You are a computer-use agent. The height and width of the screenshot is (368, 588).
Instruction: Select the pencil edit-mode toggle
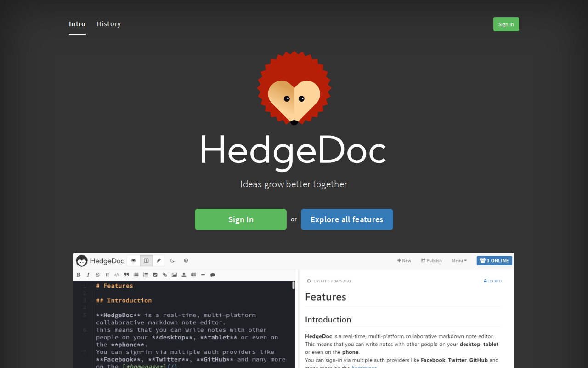pos(158,261)
